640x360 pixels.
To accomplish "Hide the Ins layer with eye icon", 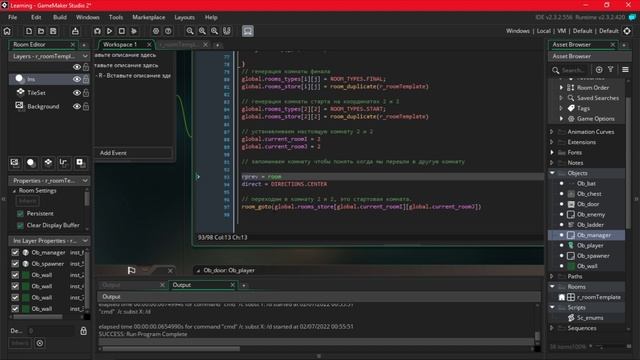I will [77, 79].
